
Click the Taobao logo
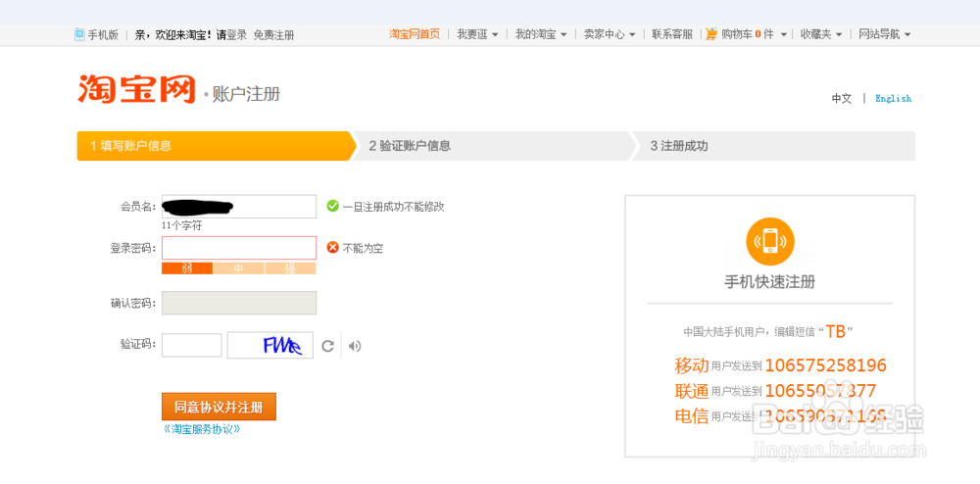click(x=137, y=90)
